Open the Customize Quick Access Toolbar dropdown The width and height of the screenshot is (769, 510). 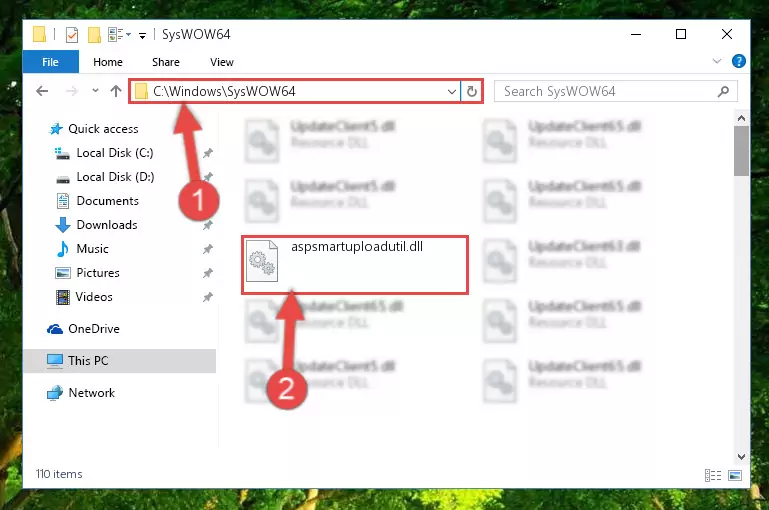[142, 35]
